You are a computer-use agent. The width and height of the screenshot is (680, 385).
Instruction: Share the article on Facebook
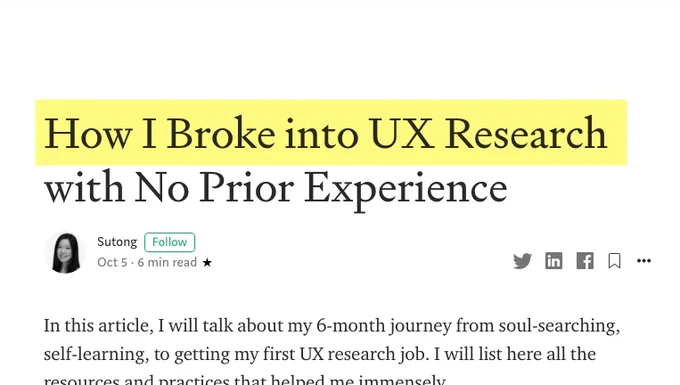(x=585, y=261)
